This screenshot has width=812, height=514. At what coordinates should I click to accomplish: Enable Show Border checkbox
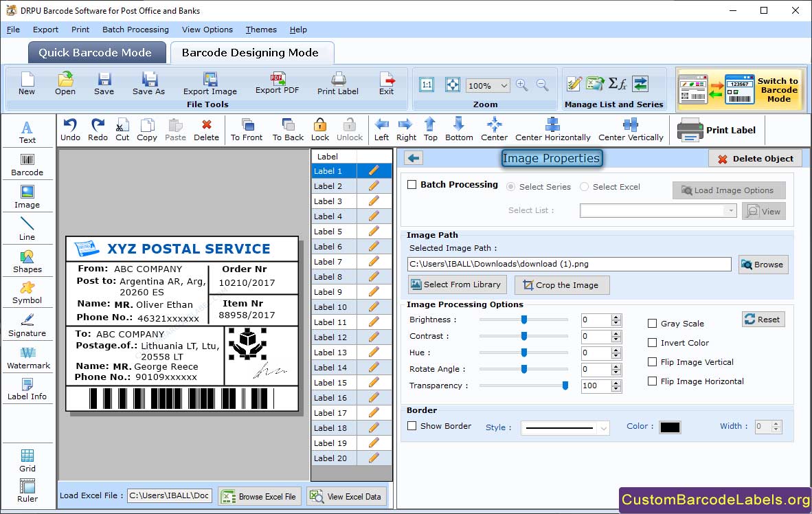click(x=411, y=426)
